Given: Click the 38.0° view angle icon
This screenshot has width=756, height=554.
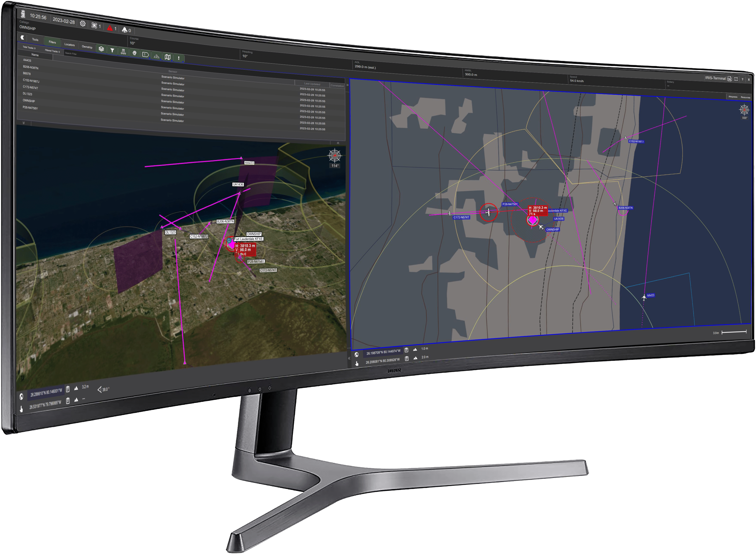Looking at the screenshot, I should tap(99, 389).
